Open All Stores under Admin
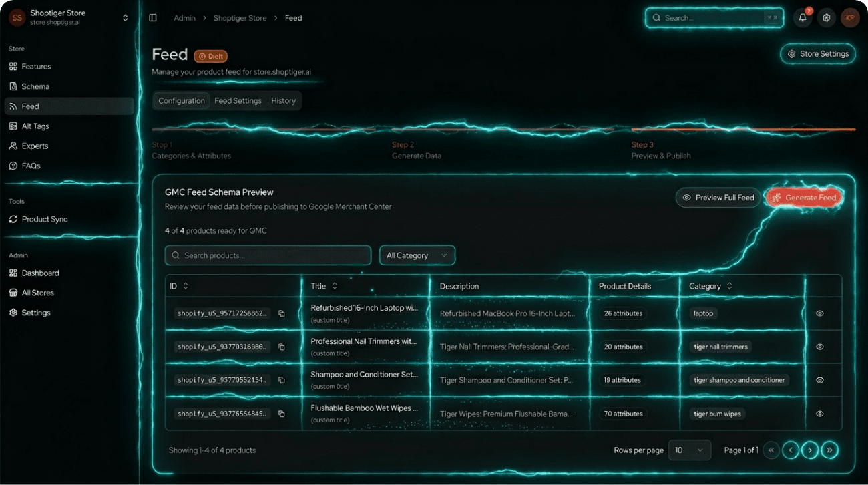The image size is (868, 485). [69, 293]
